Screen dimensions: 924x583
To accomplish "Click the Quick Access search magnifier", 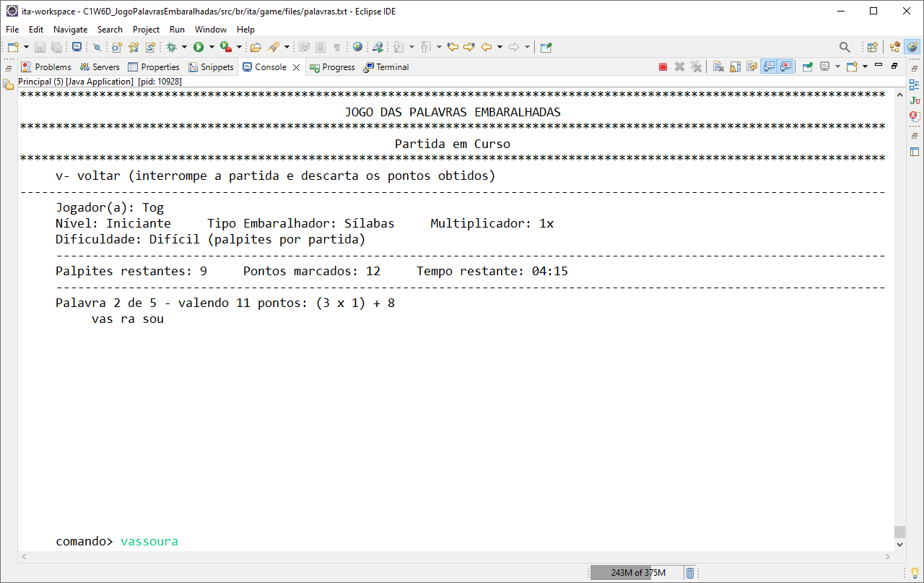I will 845,47.
